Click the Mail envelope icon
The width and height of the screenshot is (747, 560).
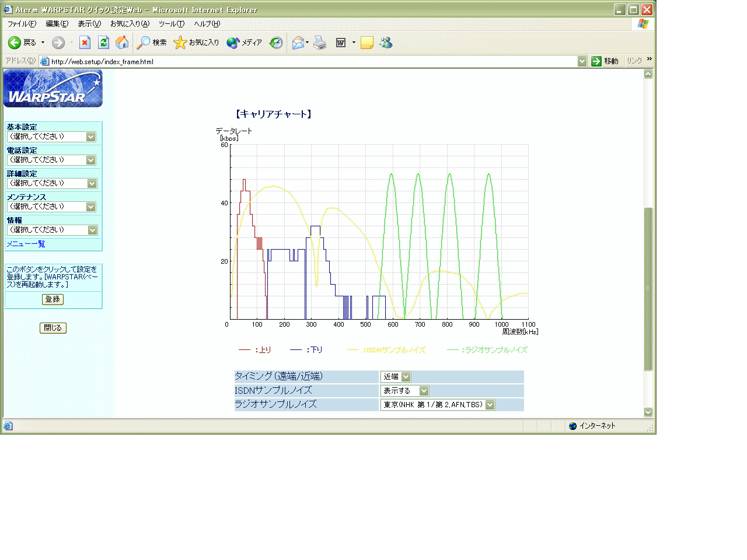coord(298,43)
